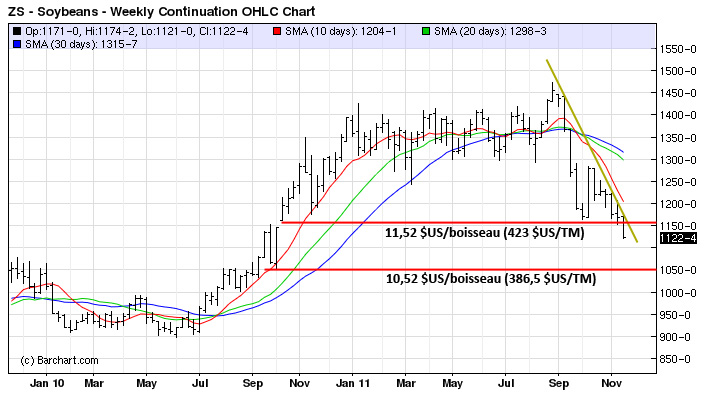Viewport: 706px width, 398px height.
Task: Click the 1450-0 price axis label
Action: click(678, 93)
